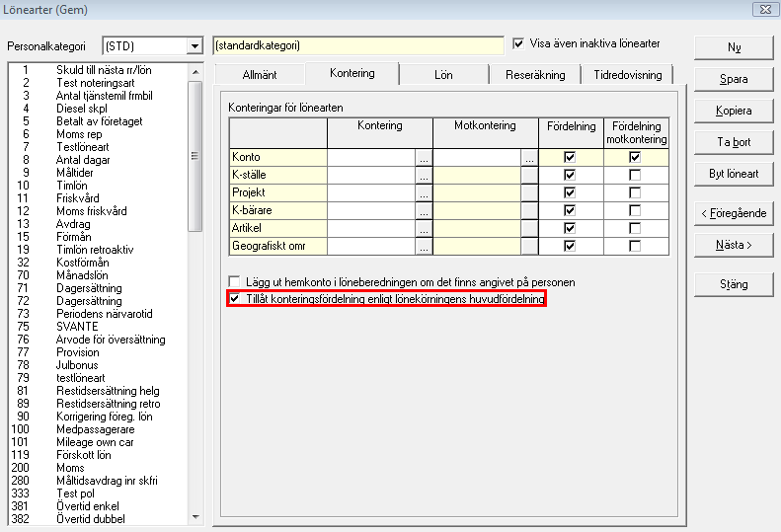Click the Konto Motkontering input cell

coord(477,157)
